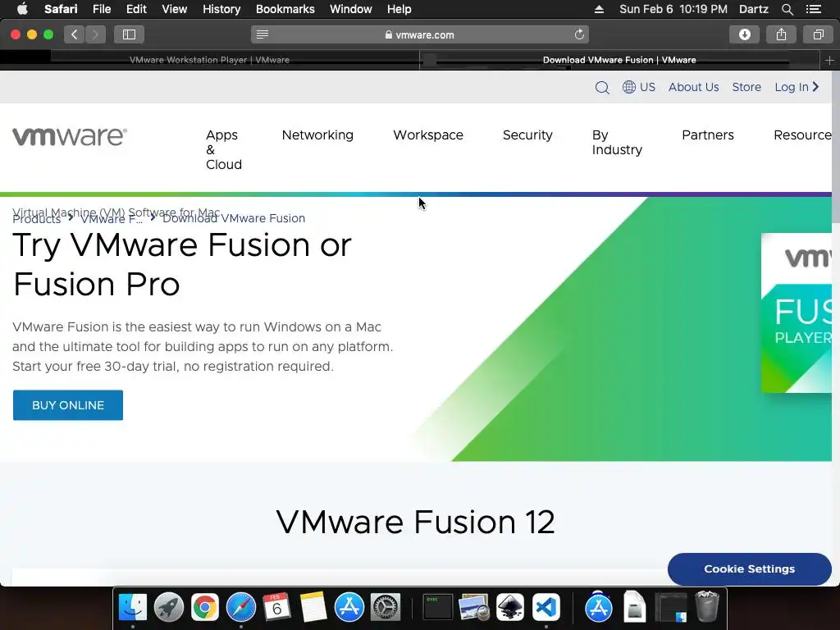Screen dimensions: 840x630
Task: Open Launchpad from the Dock
Action: coord(169,608)
